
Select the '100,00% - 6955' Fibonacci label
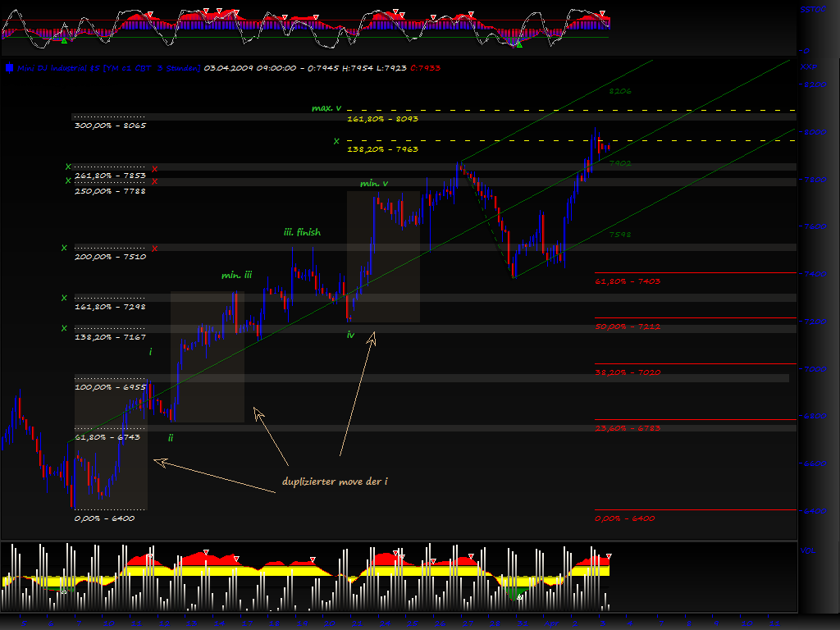point(110,387)
